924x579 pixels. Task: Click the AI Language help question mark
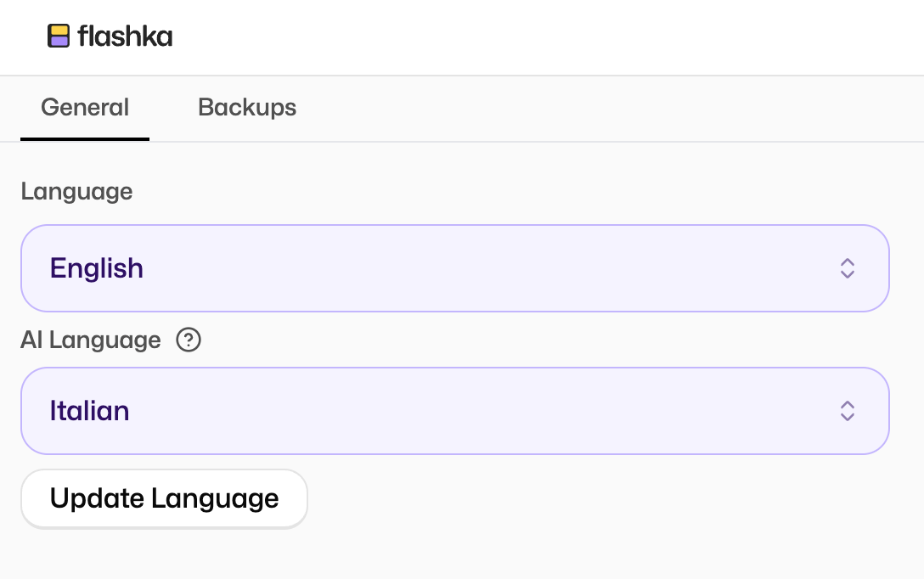(x=189, y=340)
